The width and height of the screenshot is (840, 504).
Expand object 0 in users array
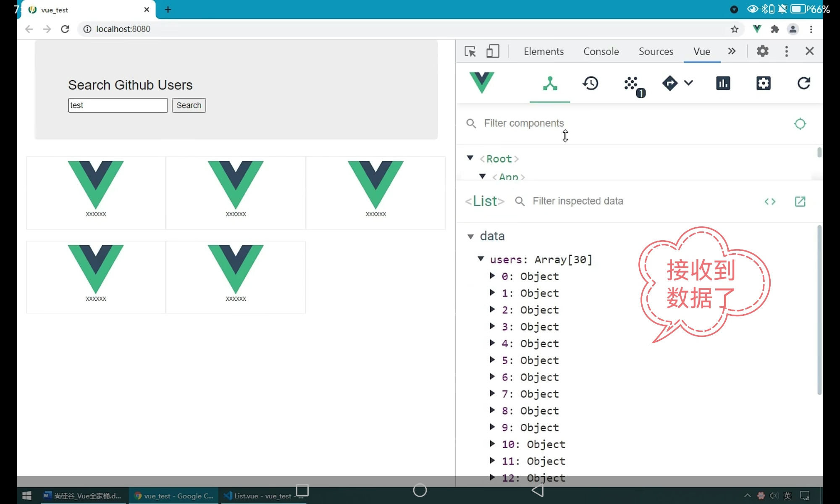tap(492, 276)
